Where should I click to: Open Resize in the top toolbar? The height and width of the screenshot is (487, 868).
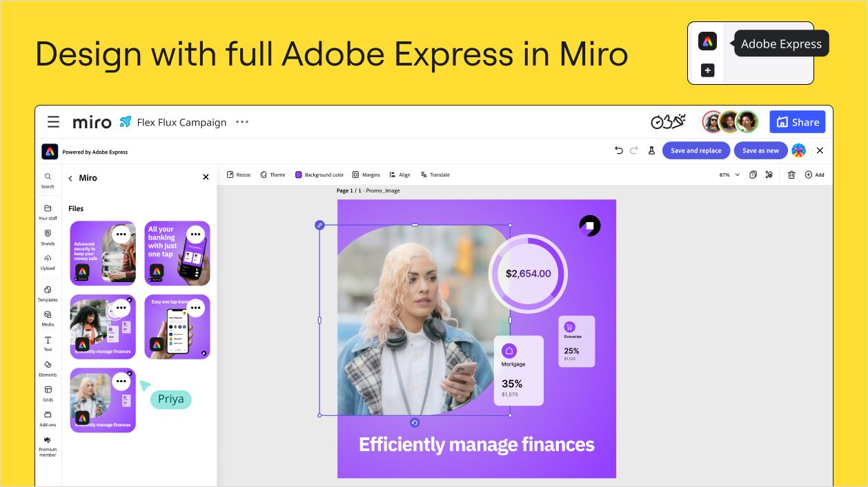point(239,175)
